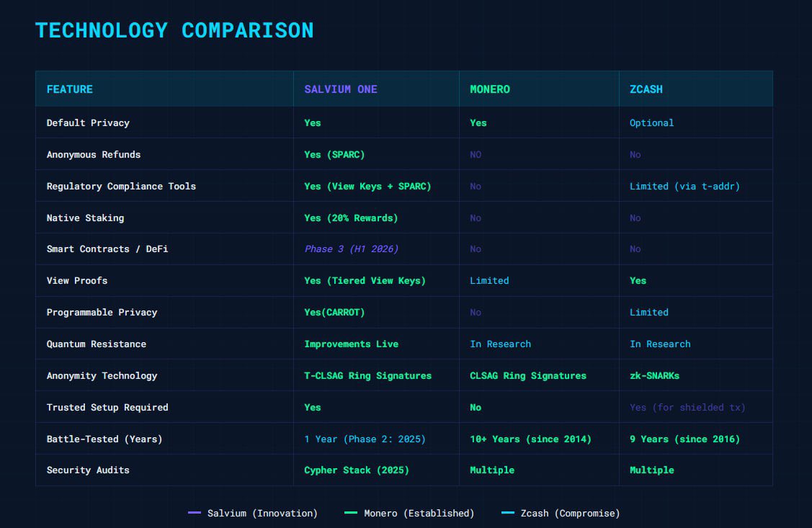This screenshot has height=528, width=812.
Task: Select the Anonymous Refunds row label
Action: (94, 154)
